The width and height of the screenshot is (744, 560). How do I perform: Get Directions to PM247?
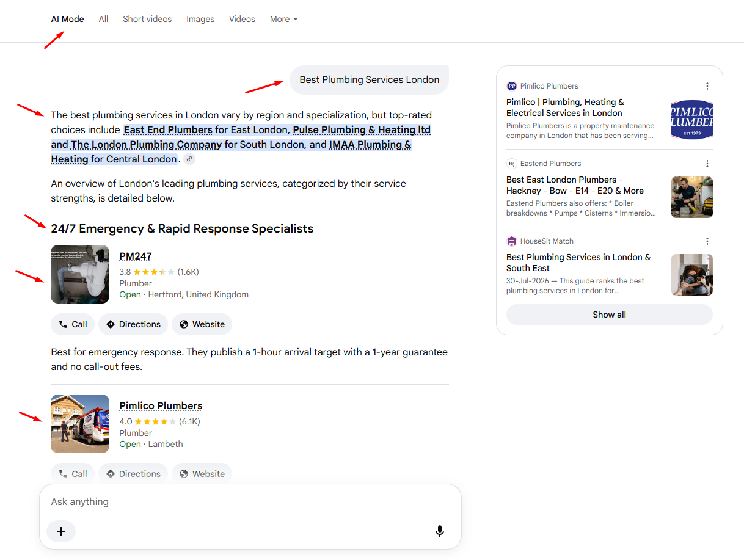click(133, 324)
